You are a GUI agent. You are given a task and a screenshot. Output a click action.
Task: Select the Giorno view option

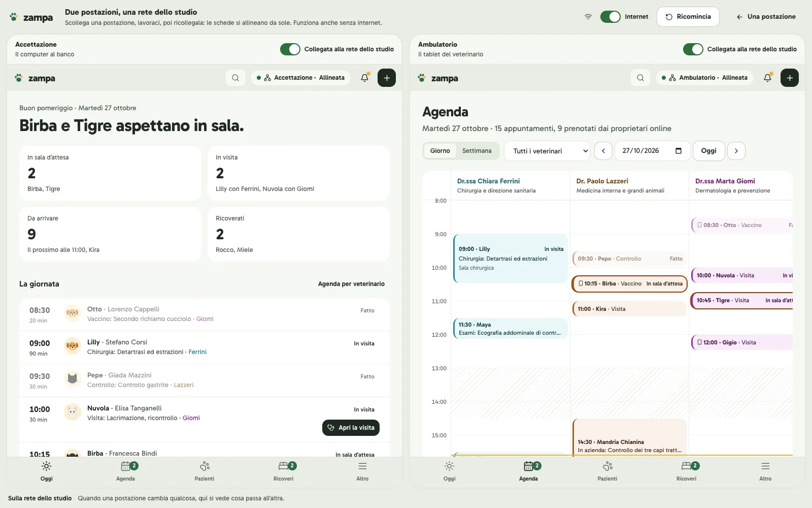440,151
